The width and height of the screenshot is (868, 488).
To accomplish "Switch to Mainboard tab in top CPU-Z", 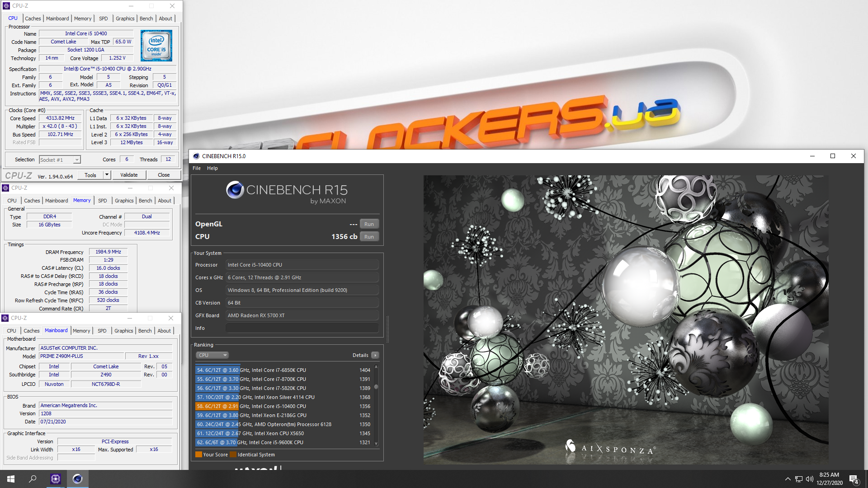I will pyautogui.click(x=57, y=19).
